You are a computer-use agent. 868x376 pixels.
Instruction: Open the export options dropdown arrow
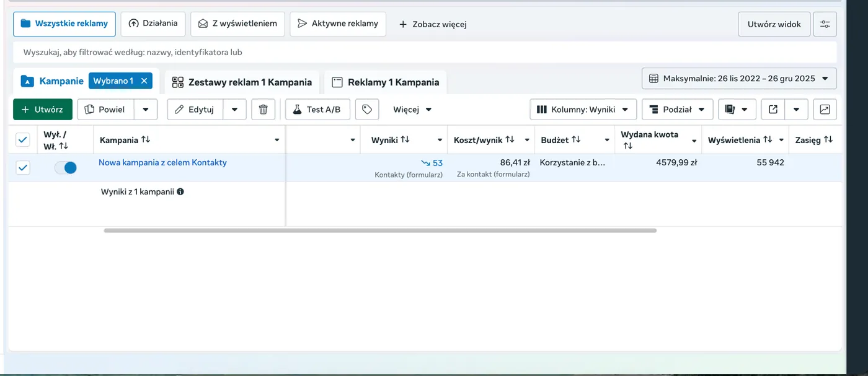[x=797, y=110]
